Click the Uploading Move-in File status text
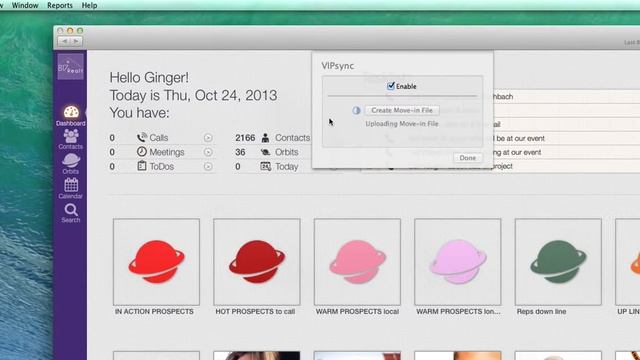The image size is (640, 360). 402,124
